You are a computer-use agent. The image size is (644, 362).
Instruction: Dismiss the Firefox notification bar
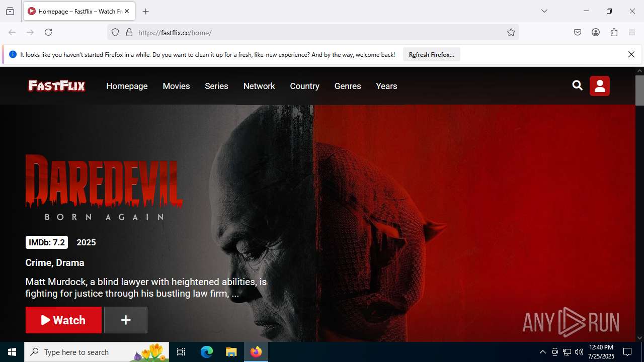click(x=631, y=54)
